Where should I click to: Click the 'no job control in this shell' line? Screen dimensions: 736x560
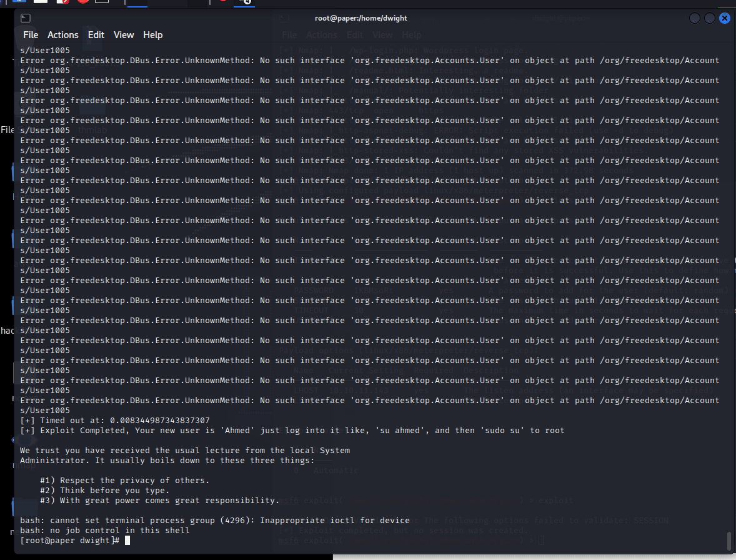click(105, 531)
